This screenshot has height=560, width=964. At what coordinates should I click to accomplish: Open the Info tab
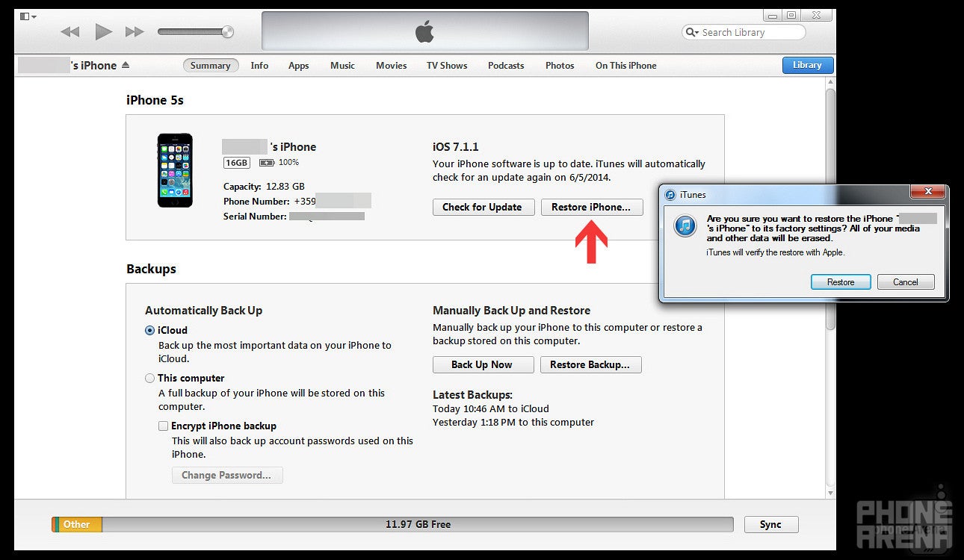coord(259,66)
